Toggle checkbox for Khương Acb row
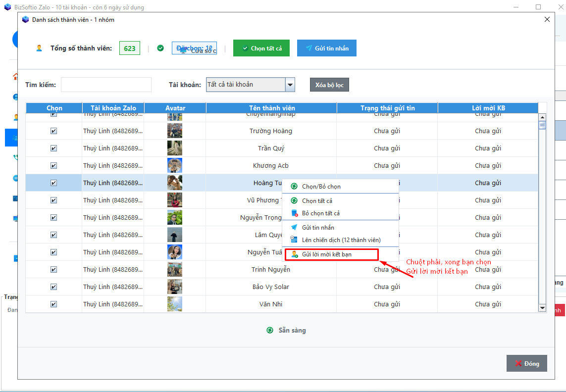This screenshot has width=566, height=392. [x=53, y=166]
